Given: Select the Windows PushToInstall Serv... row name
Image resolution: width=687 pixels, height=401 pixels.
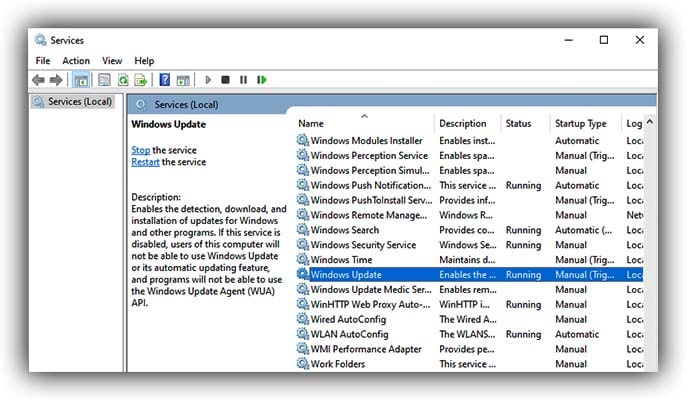Looking at the screenshot, I should tap(371, 200).
